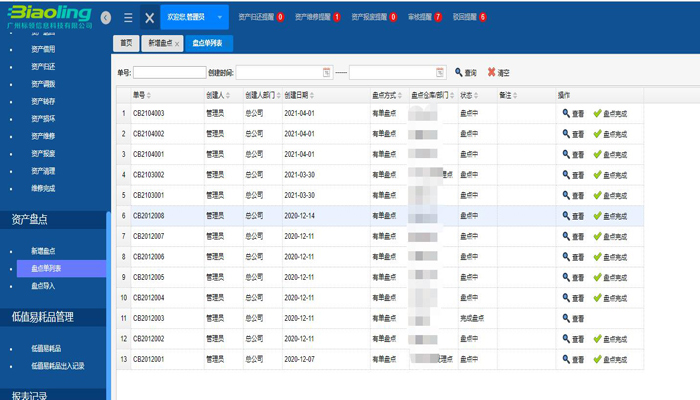Click the hamburger menu icon in header
Screen dimensions: 700x400
point(128,17)
